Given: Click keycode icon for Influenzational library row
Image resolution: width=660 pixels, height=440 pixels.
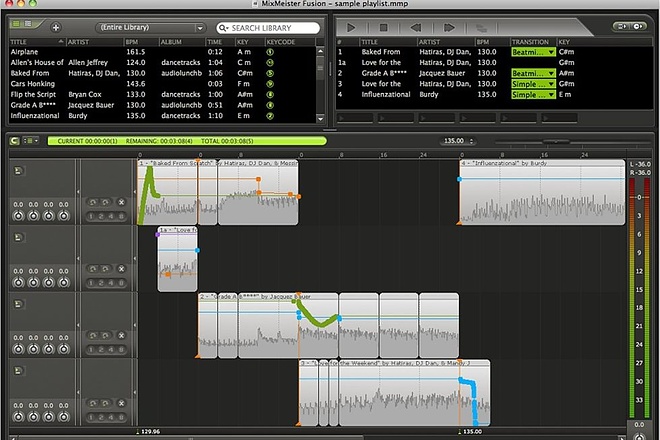Looking at the screenshot, I should pyautogui.click(x=270, y=116).
